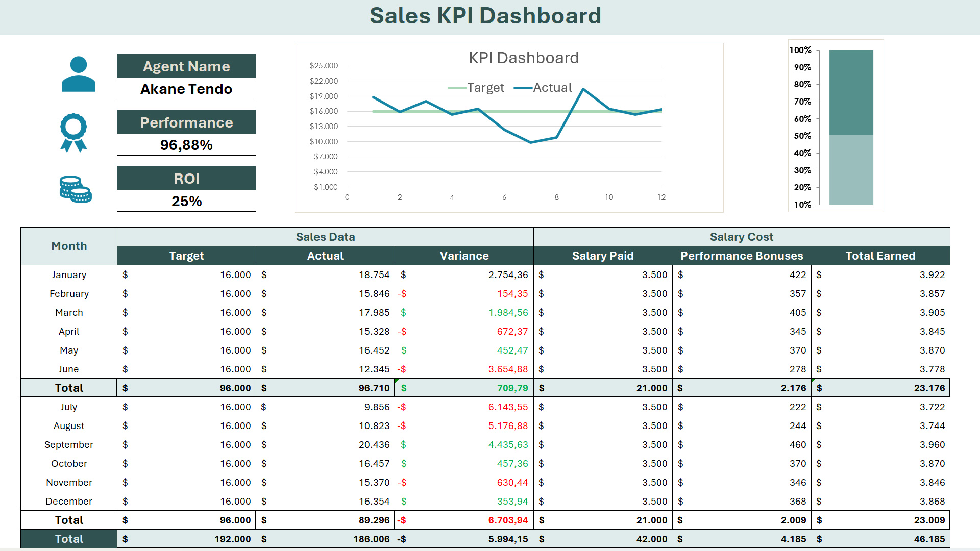
Task: Click the Performance Bonuses column header
Action: [741, 256]
